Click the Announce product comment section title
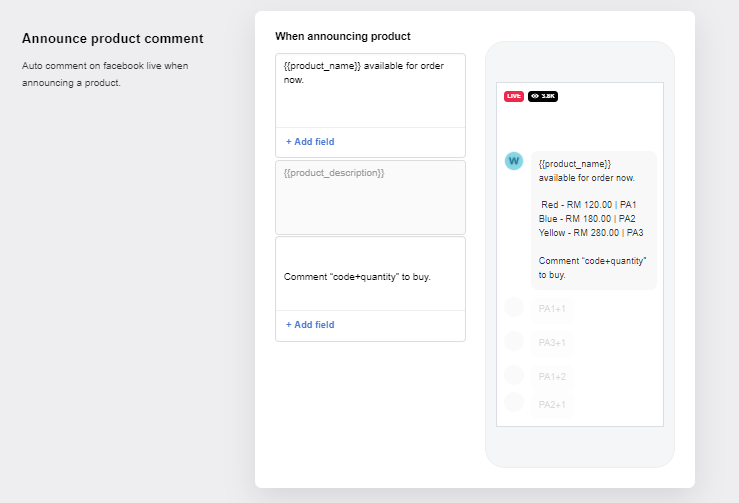 tap(113, 38)
